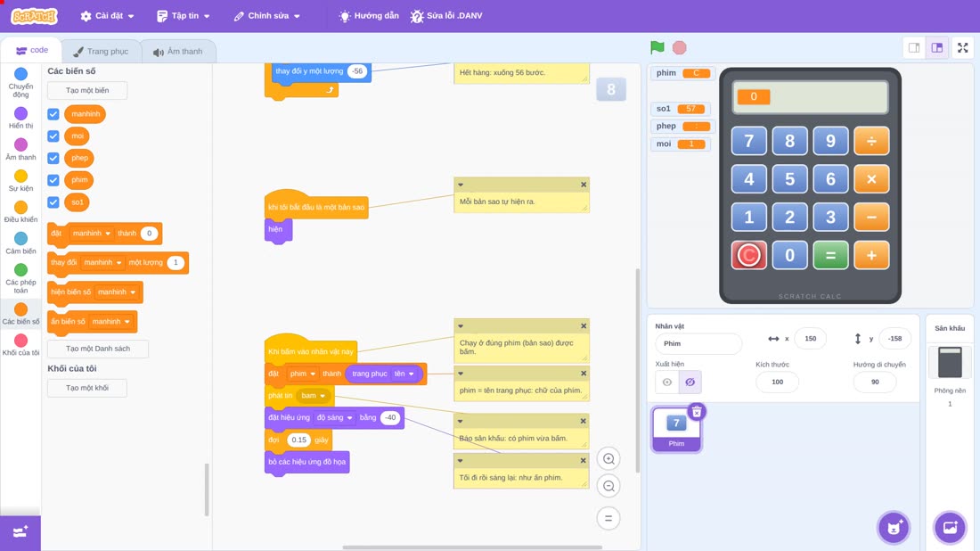The image size is (980, 551).
Task: Hide the sprite with crossed-eye button
Action: click(690, 382)
